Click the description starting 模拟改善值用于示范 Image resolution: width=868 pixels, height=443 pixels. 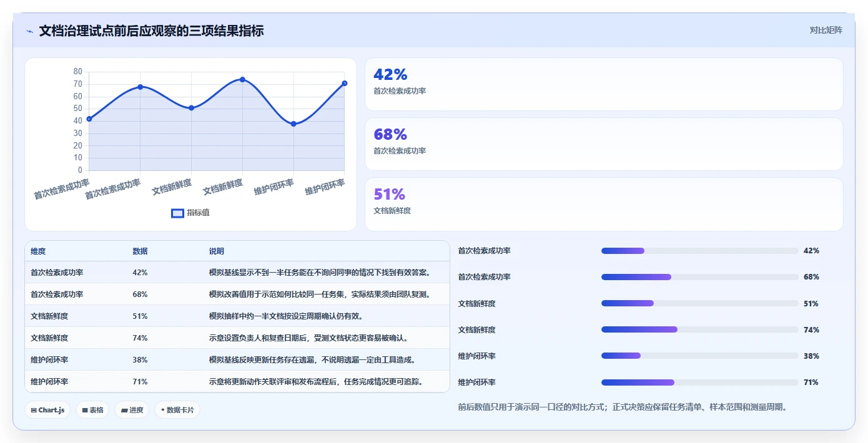point(320,295)
